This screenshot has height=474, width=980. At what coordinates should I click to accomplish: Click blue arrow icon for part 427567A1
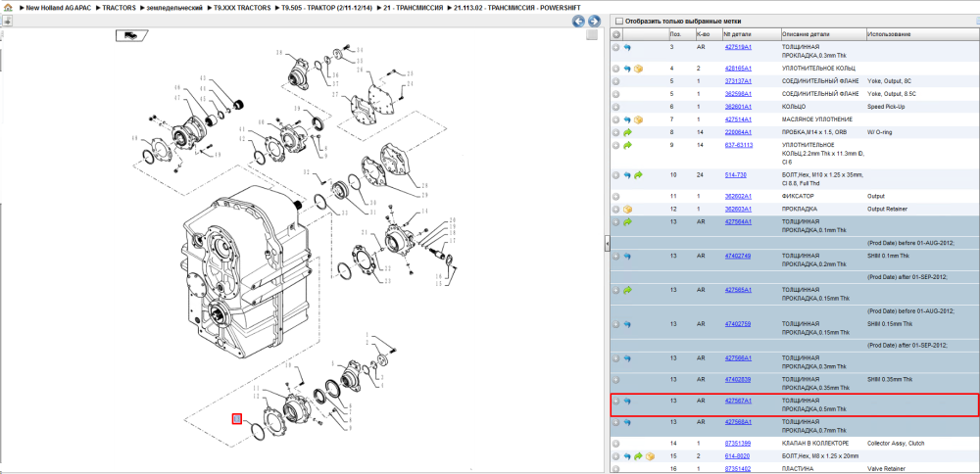point(627,402)
